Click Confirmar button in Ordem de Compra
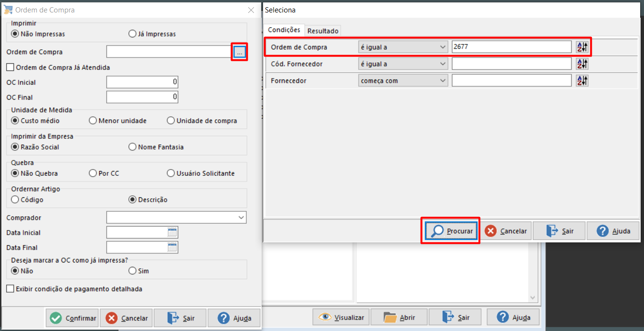This screenshot has height=331, width=644. [72, 318]
